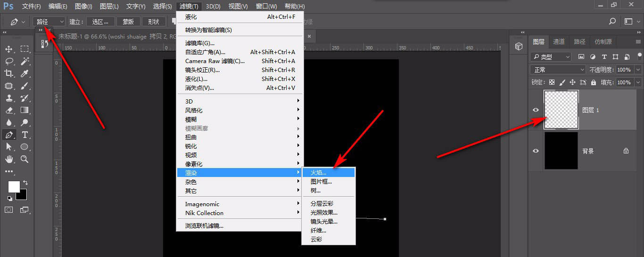This screenshot has width=644, height=257.
Task: Toggle Quick Mask mode
Action: pyautogui.click(x=8, y=210)
